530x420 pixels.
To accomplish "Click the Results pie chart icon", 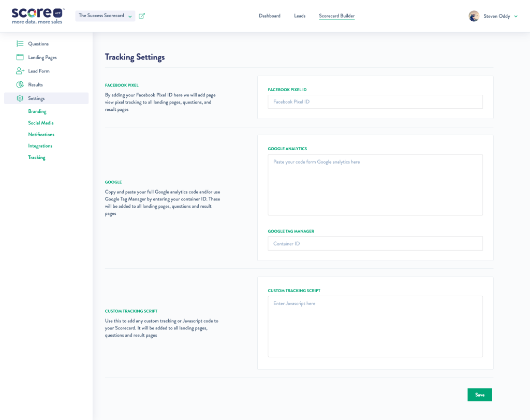I will tap(20, 84).
